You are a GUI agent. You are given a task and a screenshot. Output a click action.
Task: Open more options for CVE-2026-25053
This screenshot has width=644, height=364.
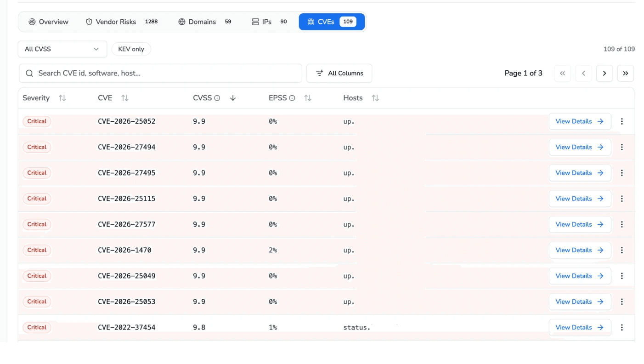[x=622, y=301]
